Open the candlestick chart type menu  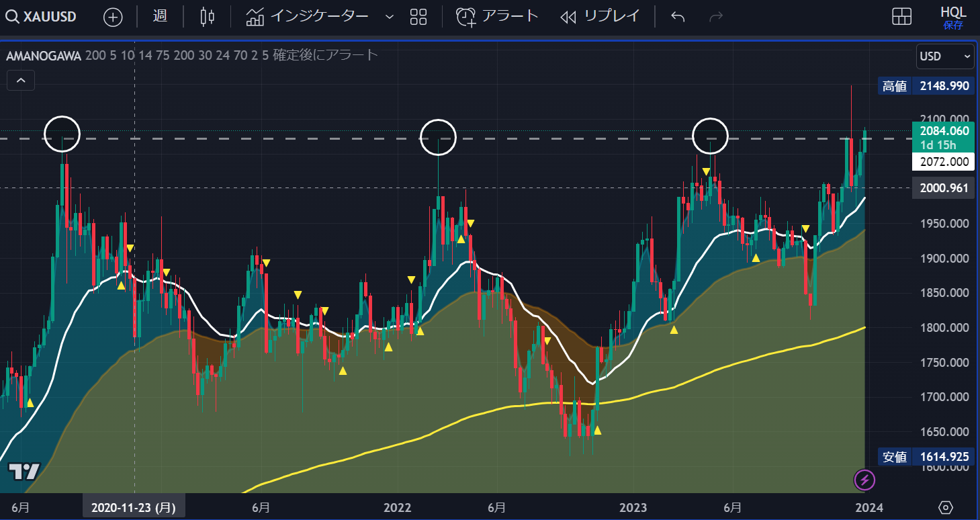[208, 17]
